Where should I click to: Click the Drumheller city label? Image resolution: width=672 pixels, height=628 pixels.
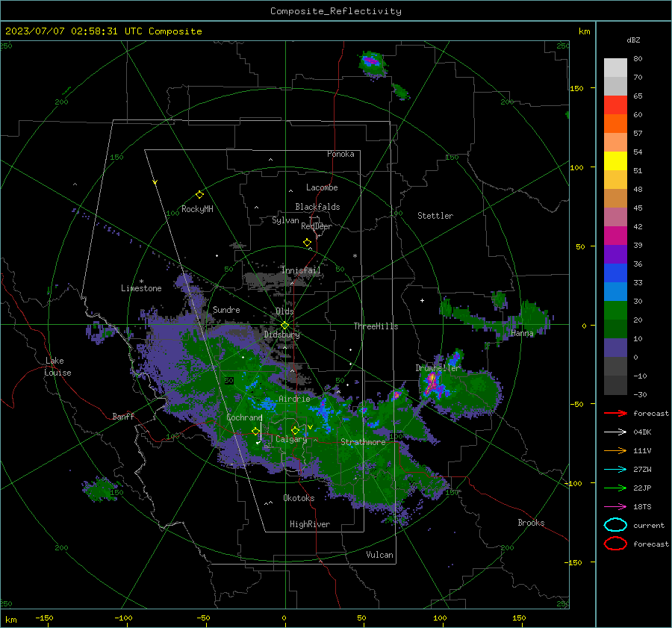point(437,368)
